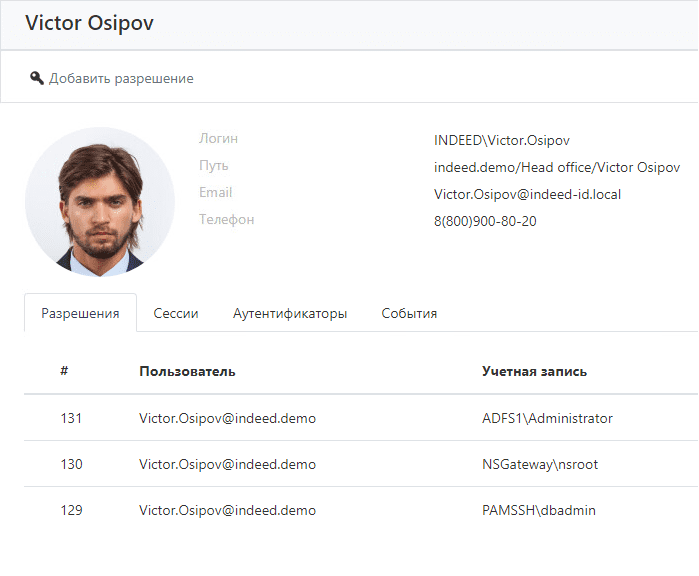The width and height of the screenshot is (699, 576).
Task: Click the phone number 8(800)900-80-20
Action: coord(485,221)
